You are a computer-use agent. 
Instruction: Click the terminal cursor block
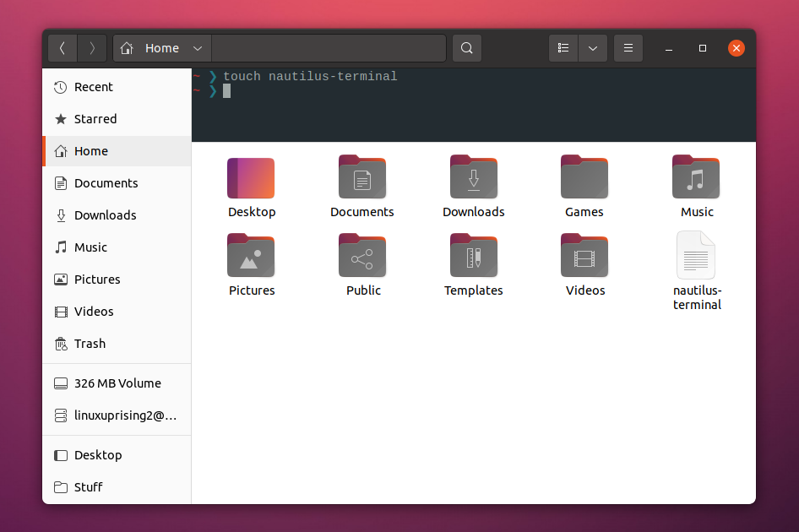pos(226,91)
